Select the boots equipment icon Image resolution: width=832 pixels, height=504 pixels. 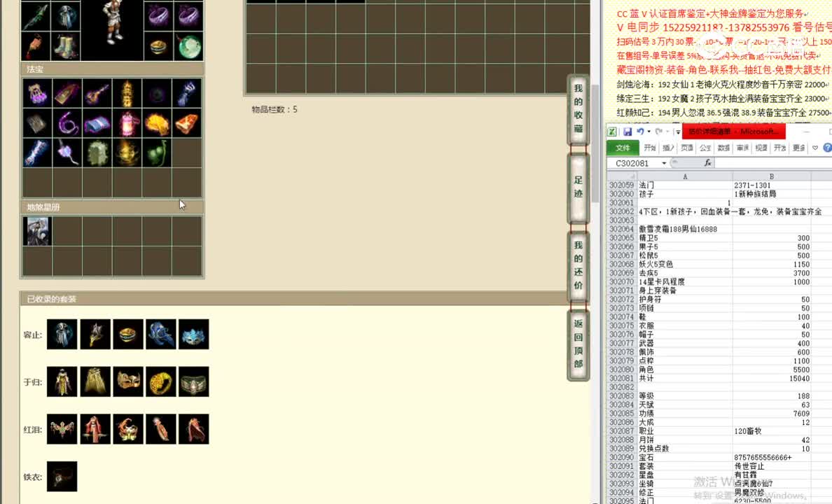(x=66, y=47)
